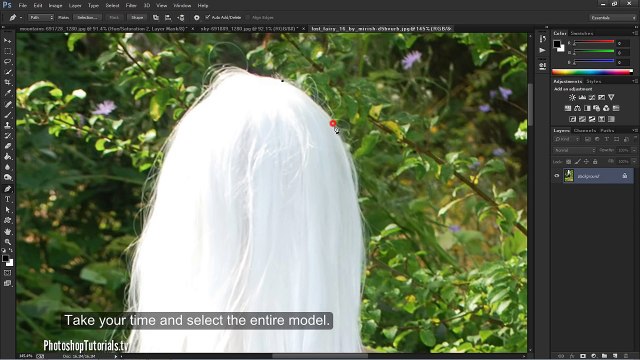Open the Select menu
640x360 pixels.
pyautogui.click(x=112, y=5)
